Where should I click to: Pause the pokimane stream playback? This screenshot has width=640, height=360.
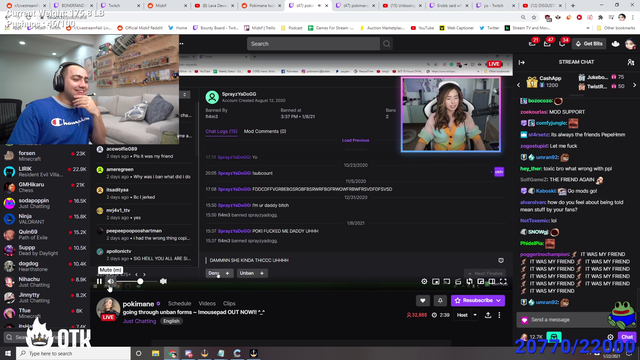99,281
